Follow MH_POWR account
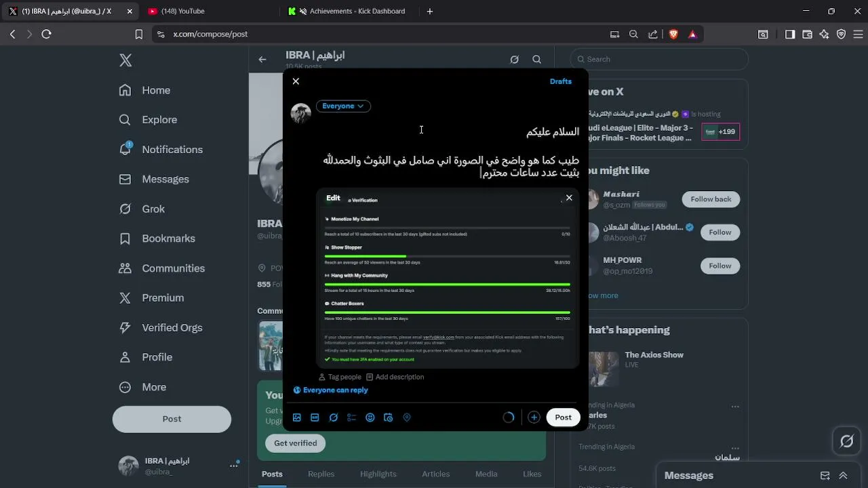 pyautogui.click(x=720, y=266)
